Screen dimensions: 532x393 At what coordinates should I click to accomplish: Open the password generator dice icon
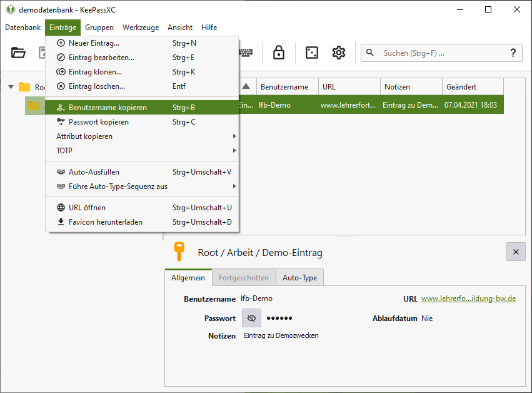coord(311,53)
